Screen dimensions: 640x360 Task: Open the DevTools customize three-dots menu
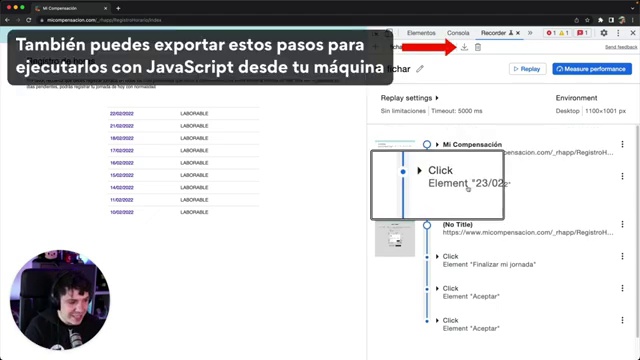pos(618,33)
